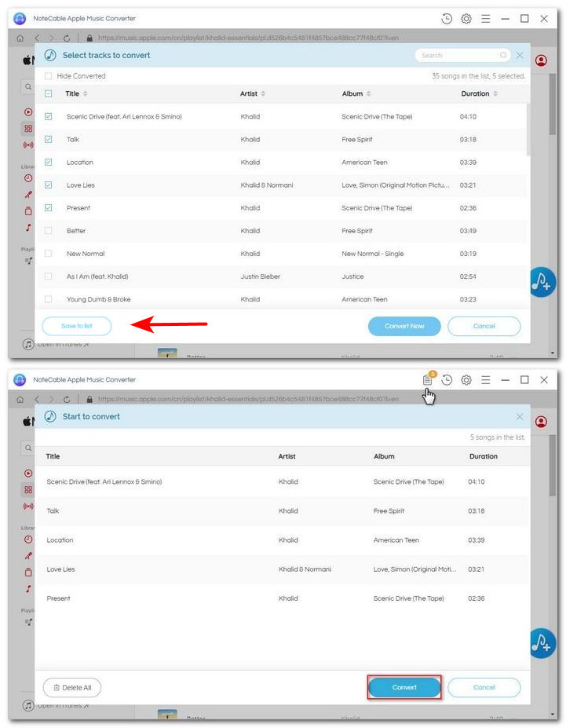The height and width of the screenshot is (728, 566).
Task: Reload page in Start to convert window
Action: (67, 399)
